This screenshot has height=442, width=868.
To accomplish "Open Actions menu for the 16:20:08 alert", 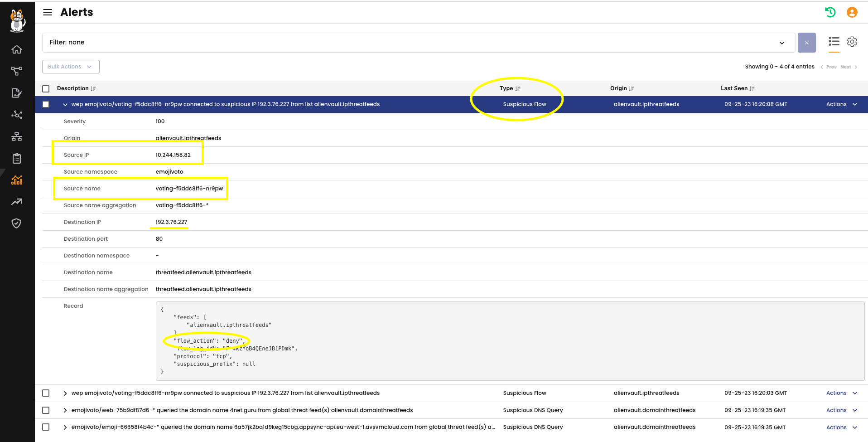I will [x=842, y=104].
